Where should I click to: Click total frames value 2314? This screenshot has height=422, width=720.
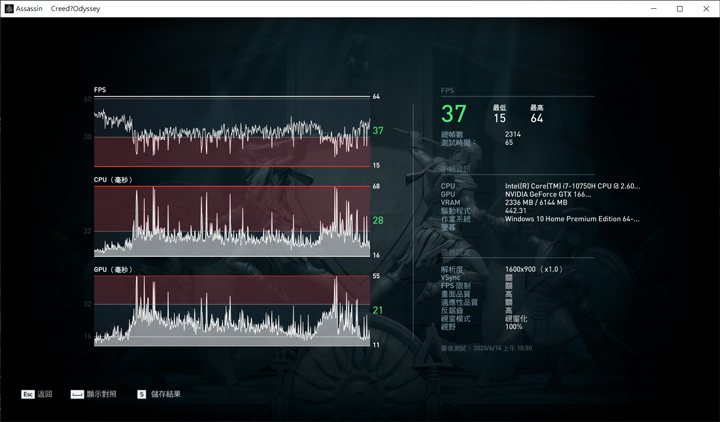click(x=513, y=134)
